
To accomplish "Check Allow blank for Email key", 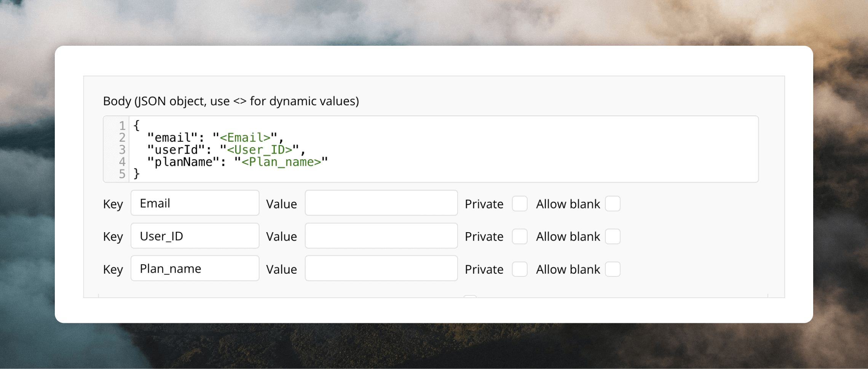I will (x=613, y=204).
